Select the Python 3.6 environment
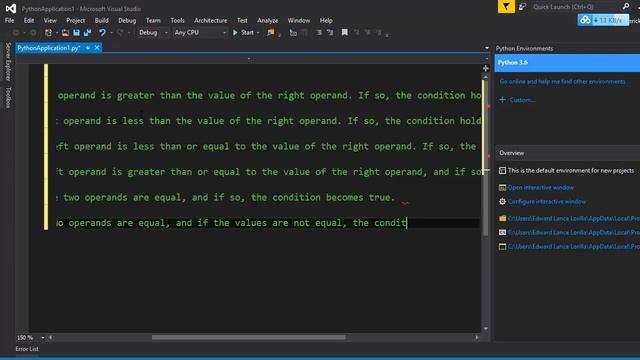 (x=567, y=62)
